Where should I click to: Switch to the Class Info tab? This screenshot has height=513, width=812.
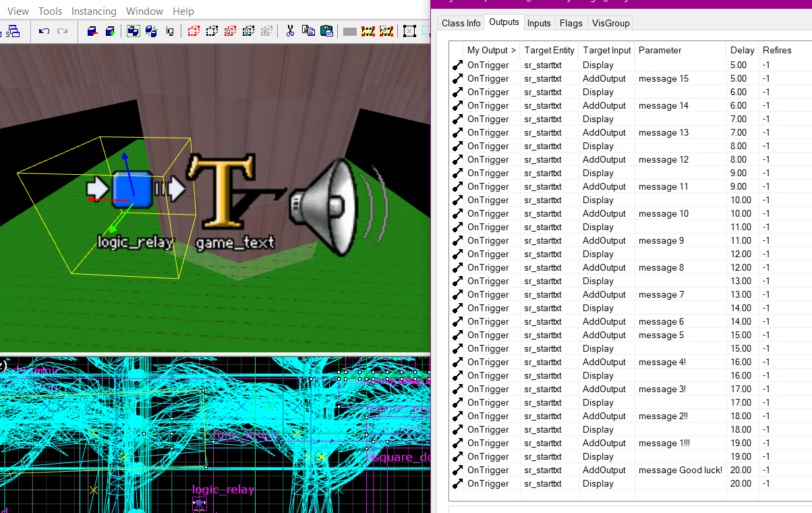[461, 23]
